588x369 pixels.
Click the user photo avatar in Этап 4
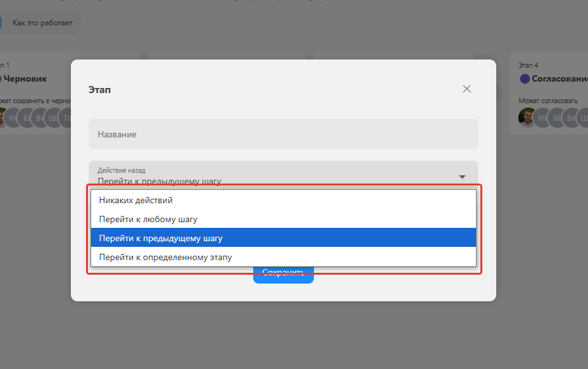[x=527, y=117]
